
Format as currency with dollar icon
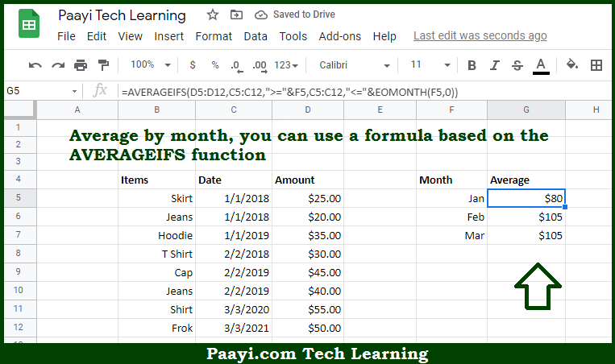point(193,64)
